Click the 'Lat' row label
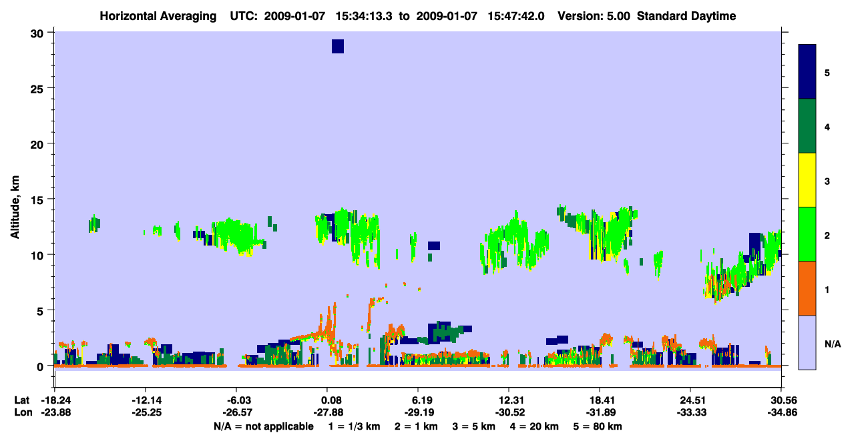This screenshot has height=445, width=868. pyautogui.click(x=22, y=400)
